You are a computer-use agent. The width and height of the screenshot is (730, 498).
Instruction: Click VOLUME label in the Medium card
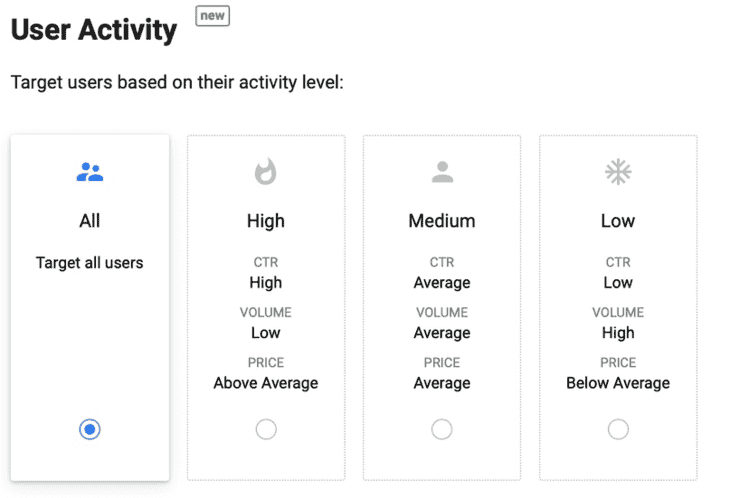pyautogui.click(x=442, y=312)
